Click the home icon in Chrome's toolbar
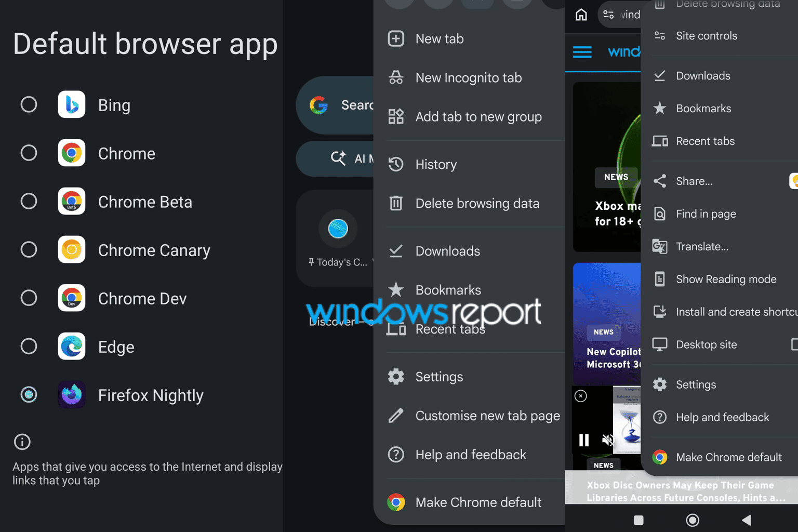The image size is (798, 532). point(581,15)
